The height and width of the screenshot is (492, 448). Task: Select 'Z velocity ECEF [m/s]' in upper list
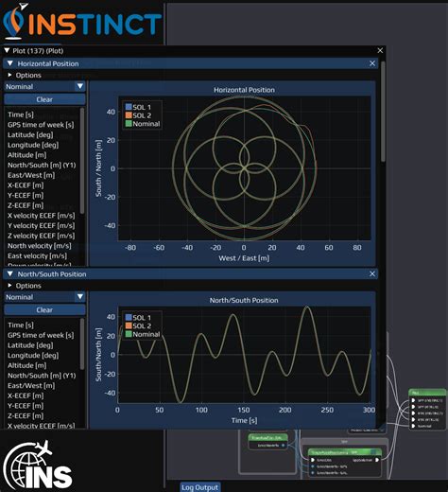tap(42, 236)
